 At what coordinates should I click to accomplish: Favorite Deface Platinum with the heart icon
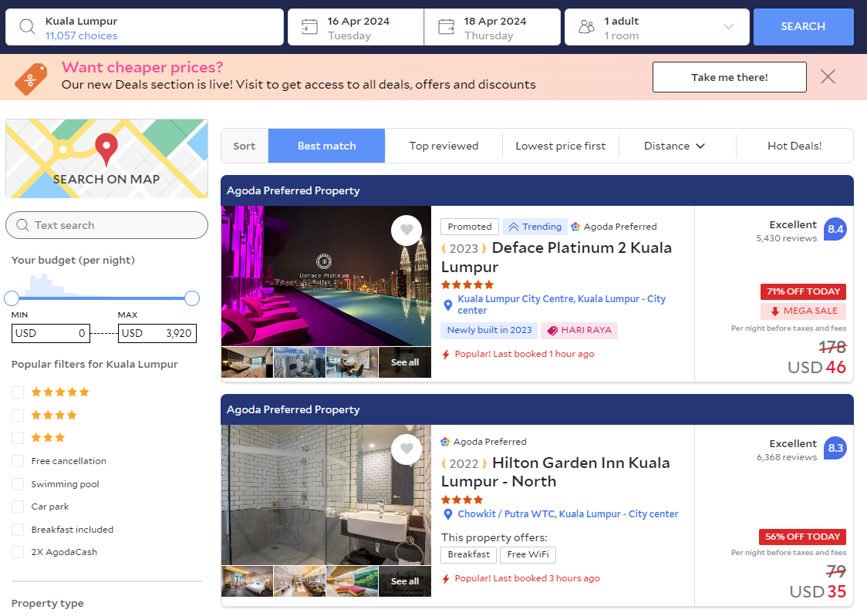pos(407,230)
